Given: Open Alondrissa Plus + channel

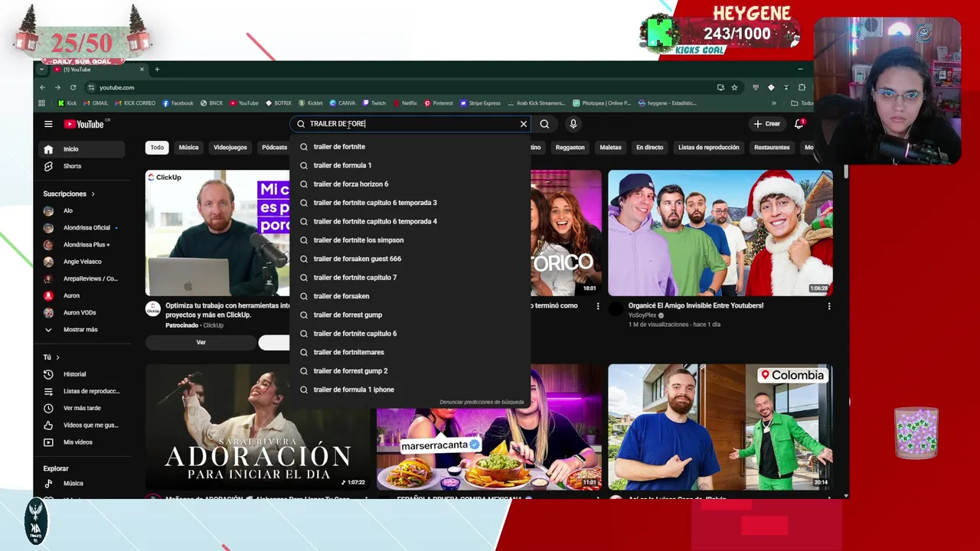Looking at the screenshot, I should (82, 245).
